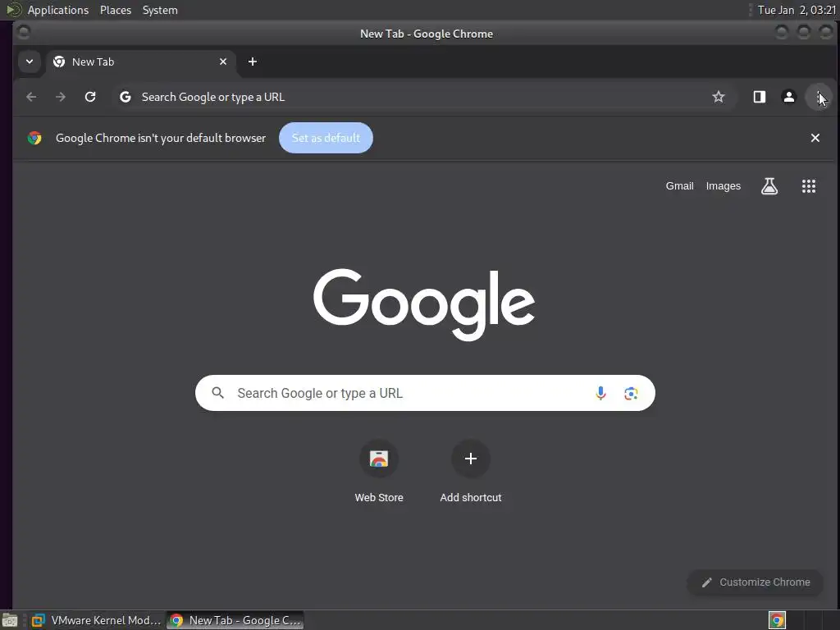Dismiss the default browser infobar

[815, 138]
